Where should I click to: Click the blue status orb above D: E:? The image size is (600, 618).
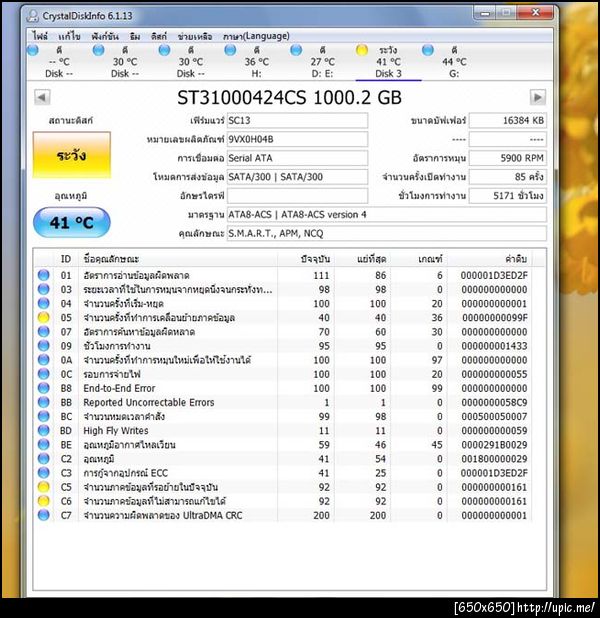[x=296, y=50]
